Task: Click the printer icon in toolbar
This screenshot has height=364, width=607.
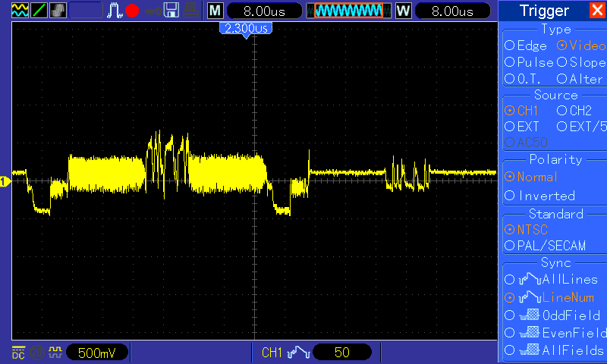Action: (x=190, y=11)
